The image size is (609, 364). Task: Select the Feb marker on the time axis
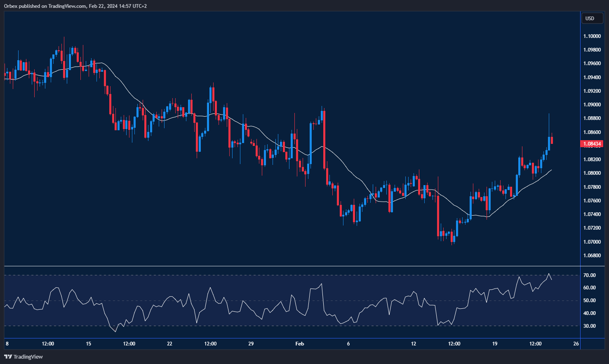tap(300, 344)
